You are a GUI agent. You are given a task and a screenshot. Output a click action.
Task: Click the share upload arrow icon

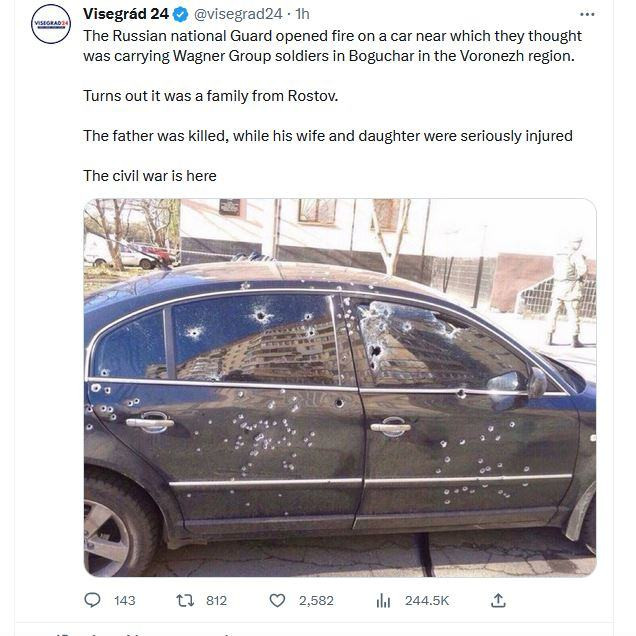point(498,600)
